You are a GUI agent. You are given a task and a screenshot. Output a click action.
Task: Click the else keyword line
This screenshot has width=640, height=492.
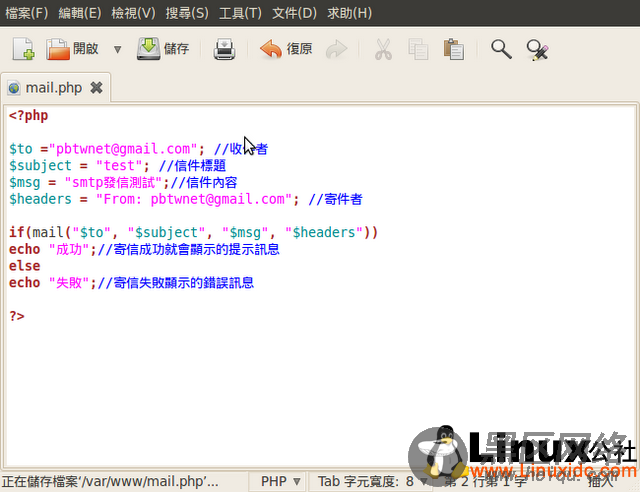click(24, 266)
